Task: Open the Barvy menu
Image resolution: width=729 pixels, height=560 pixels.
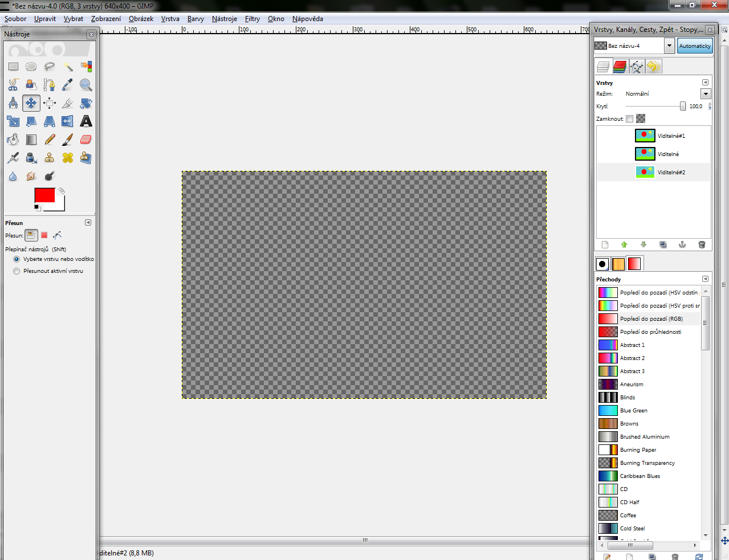Action: (x=196, y=19)
